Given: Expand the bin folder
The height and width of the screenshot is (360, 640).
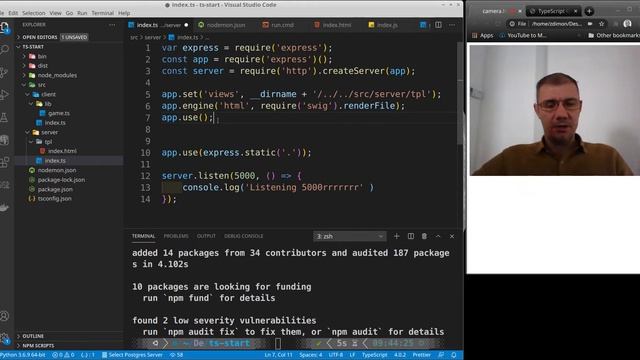Looking at the screenshot, I should tap(42, 56).
